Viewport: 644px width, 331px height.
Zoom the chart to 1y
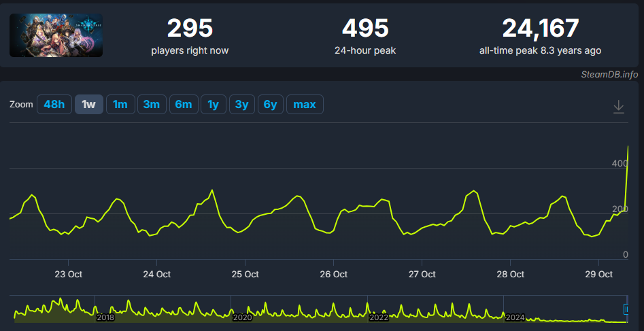pyautogui.click(x=213, y=104)
